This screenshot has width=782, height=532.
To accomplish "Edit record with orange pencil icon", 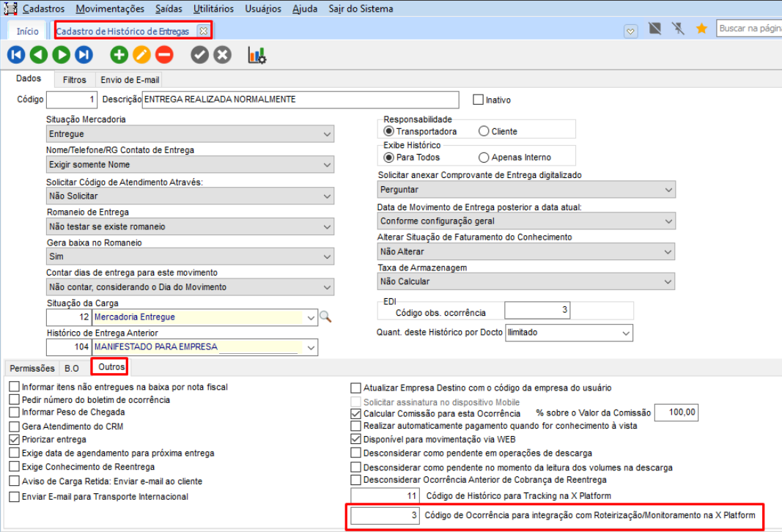I will 141,55.
